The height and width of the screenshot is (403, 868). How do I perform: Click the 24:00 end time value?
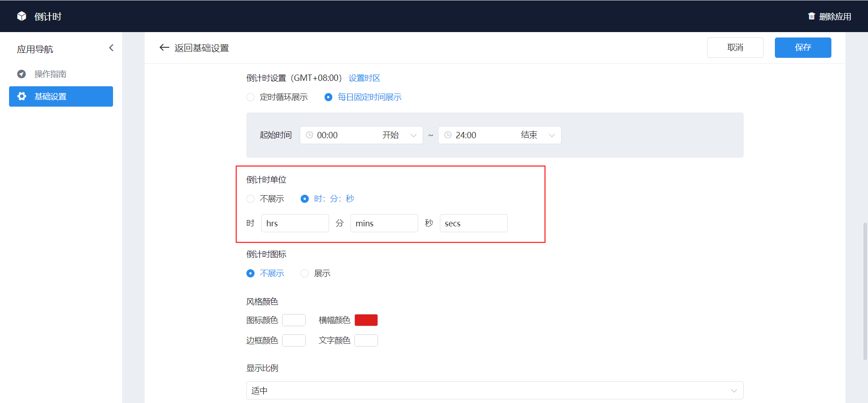coord(466,135)
